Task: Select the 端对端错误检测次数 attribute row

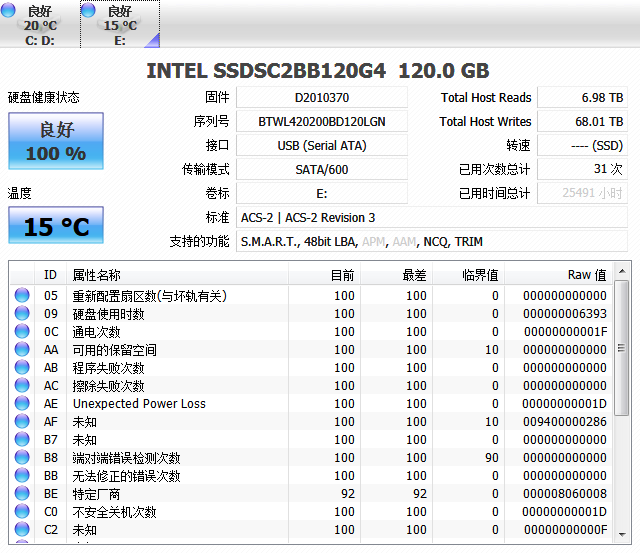Action: 311,458
